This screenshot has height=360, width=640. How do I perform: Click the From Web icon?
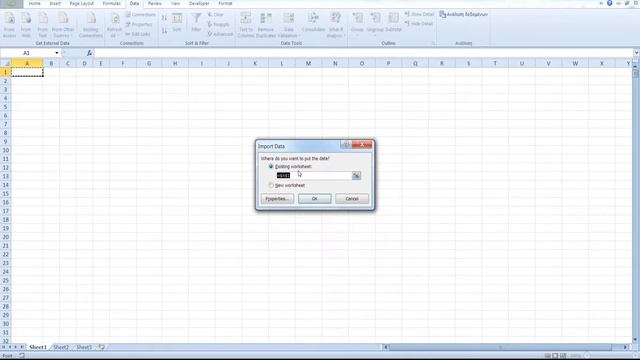[x=26, y=25]
